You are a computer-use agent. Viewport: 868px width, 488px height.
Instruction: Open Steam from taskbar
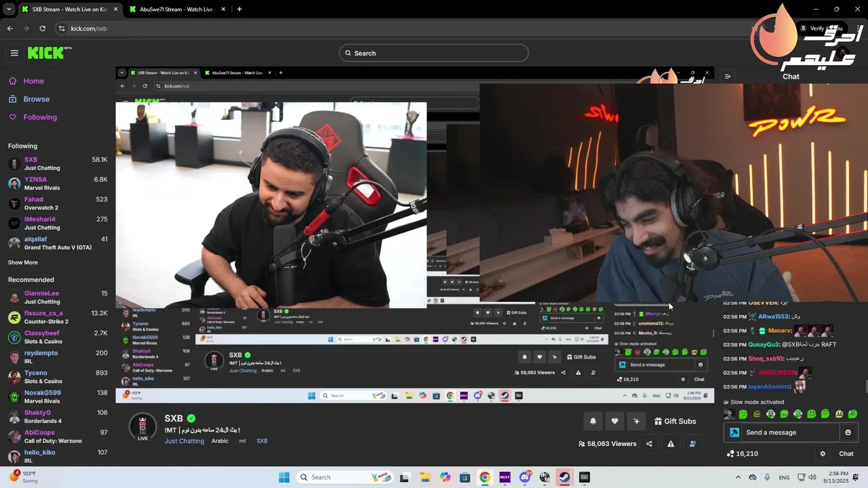[564, 477]
